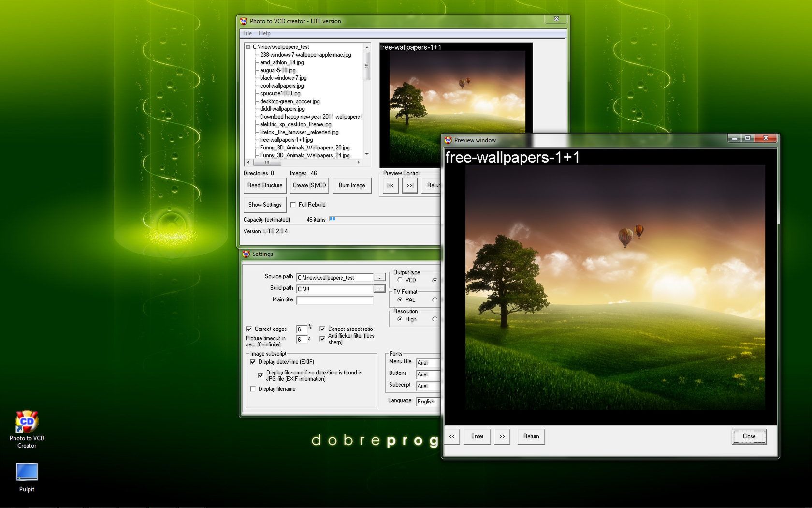
Task: Open the File menu
Action: tap(247, 33)
